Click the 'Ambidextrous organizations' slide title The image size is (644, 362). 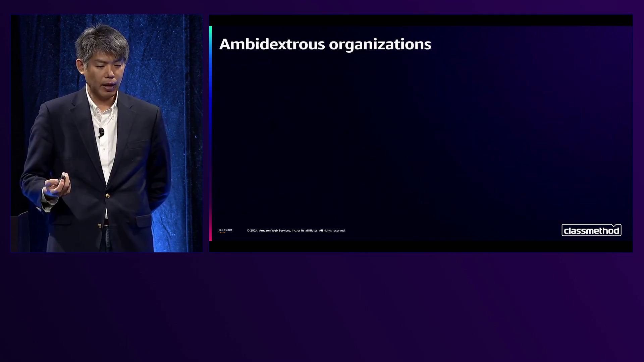click(325, 44)
